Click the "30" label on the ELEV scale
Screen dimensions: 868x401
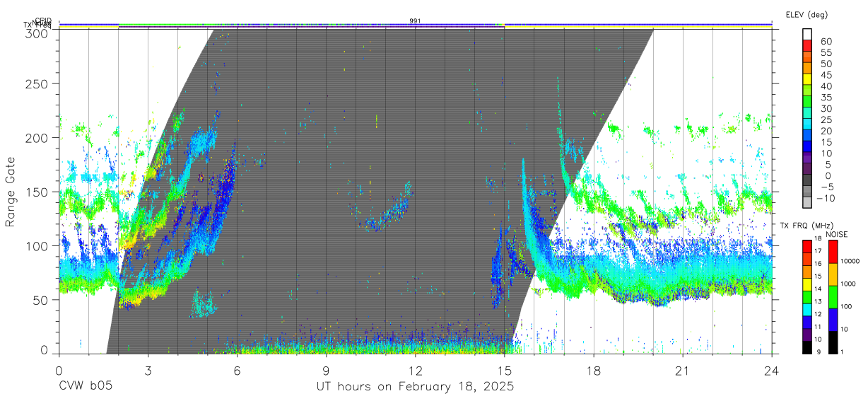pos(825,108)
